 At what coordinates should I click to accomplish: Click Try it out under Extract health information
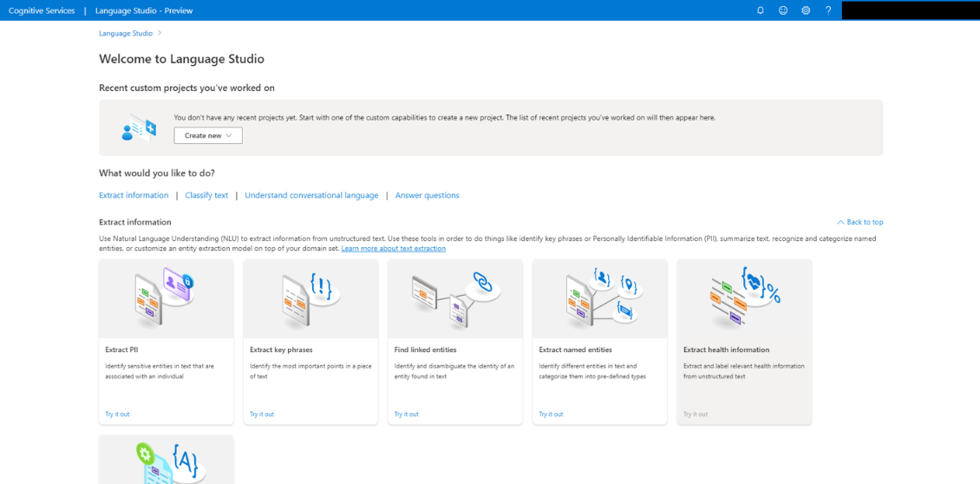pyautogui.click(x=696, y=414)
